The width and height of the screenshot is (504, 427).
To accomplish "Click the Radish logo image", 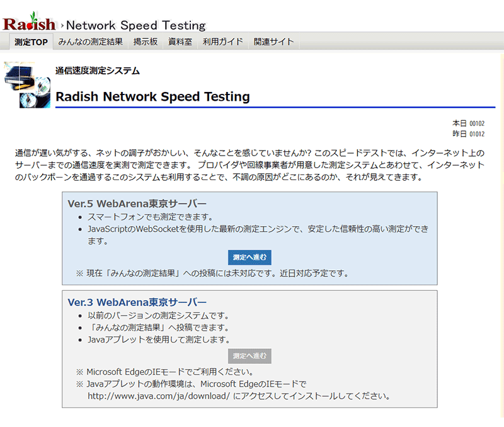I will pos(29,24).
